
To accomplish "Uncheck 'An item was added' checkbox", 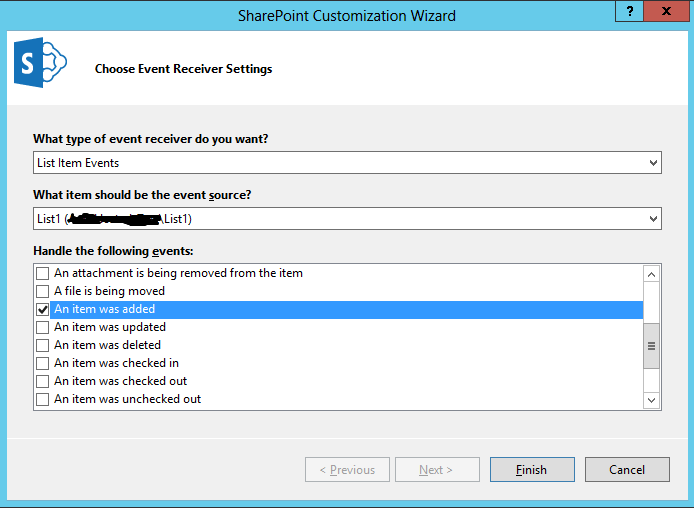I will 42,310.
